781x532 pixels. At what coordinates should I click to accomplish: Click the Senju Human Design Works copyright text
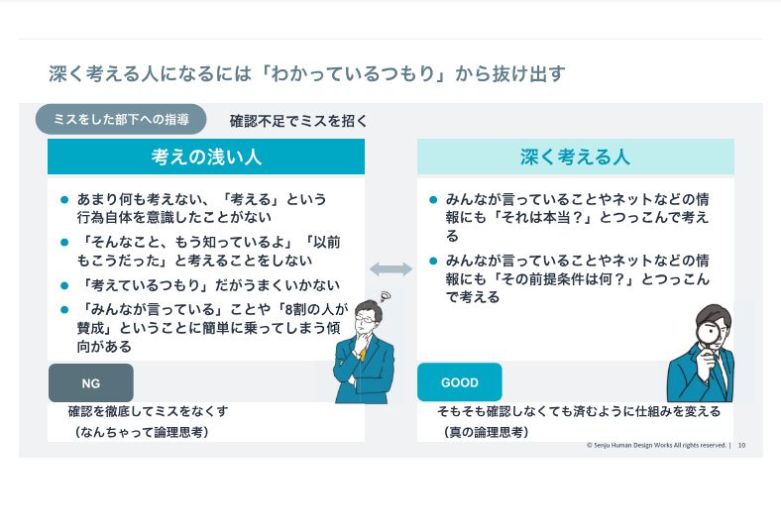(656, 446)
